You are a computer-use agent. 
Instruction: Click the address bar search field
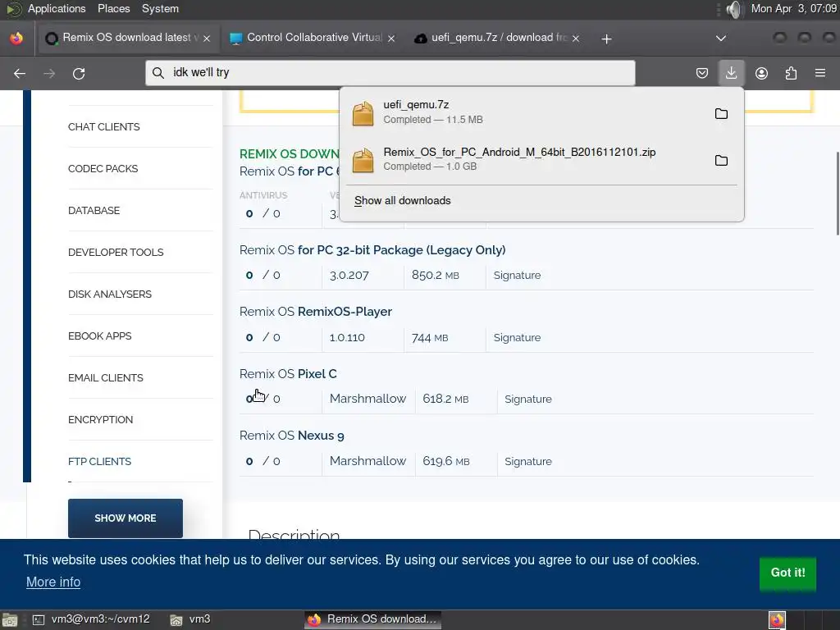coord(390,73)
